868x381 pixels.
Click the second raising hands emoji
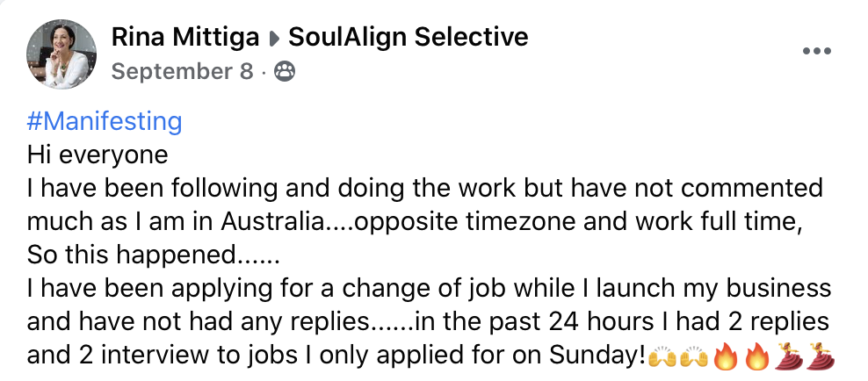click(693, 357)
